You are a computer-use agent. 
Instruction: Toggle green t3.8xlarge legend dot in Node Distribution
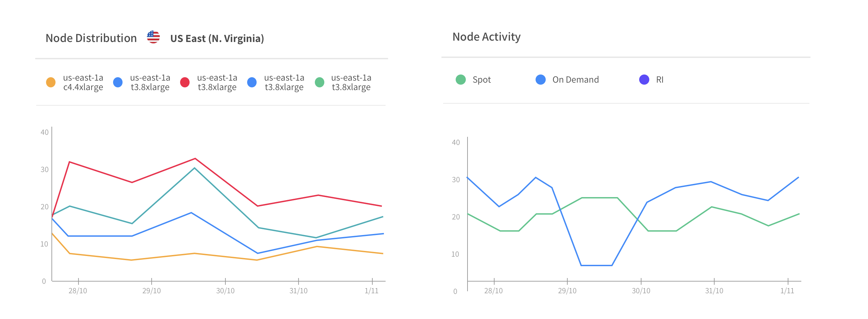click(x=320, y=82)
